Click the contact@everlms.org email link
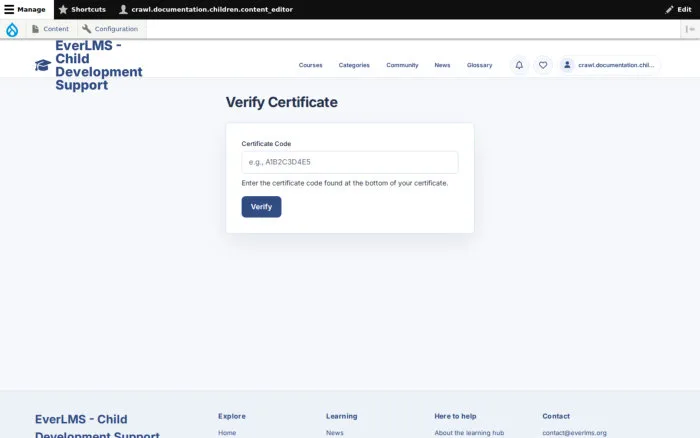The width and height of the screenshot is (700, 438). click(x=575, y=433)
